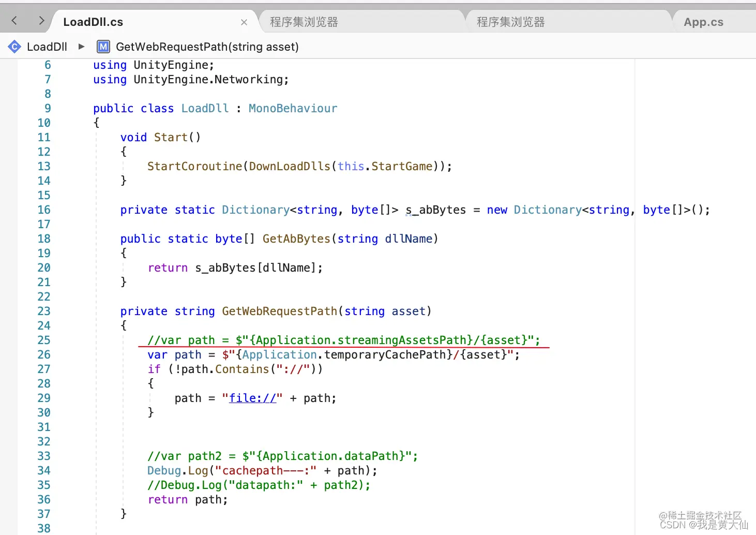756x535 pixels.
Task: Click 'Contains' on line 27
Action: (242, 369)
